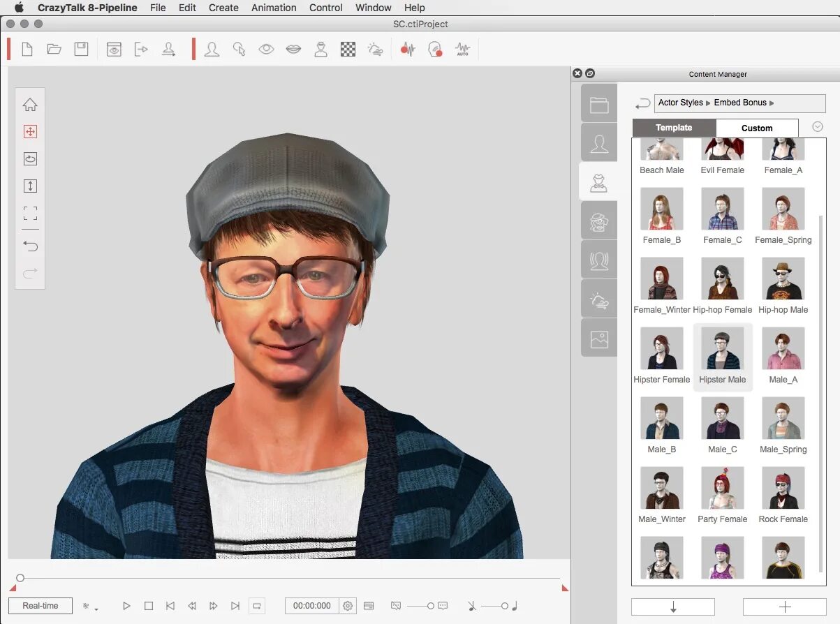Open the atmosphere sun-cloud toolbar icon
Image resolution: width=840 pixels, height=624 pixels.
(x=376, y=50)
